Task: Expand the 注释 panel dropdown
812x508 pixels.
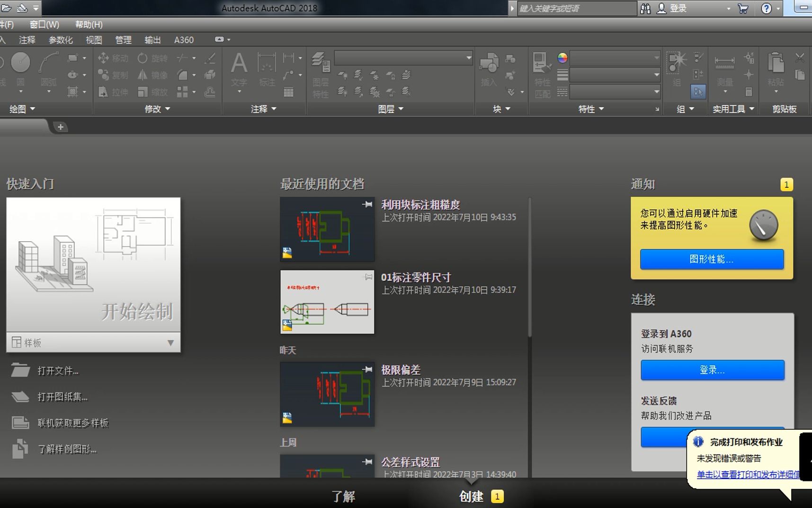Action: pyautogui.click(x=264, y=109)
